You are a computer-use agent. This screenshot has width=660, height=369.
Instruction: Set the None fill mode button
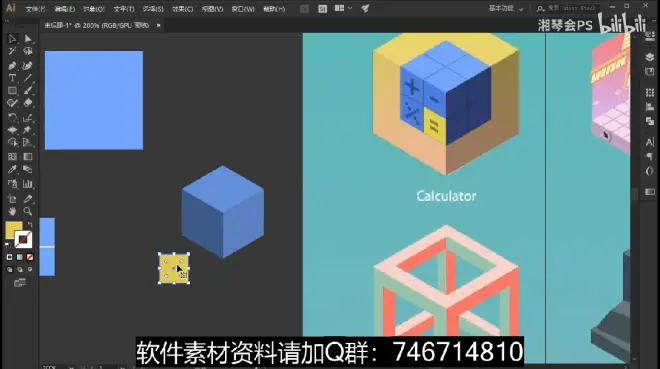(x=30, y=257)
